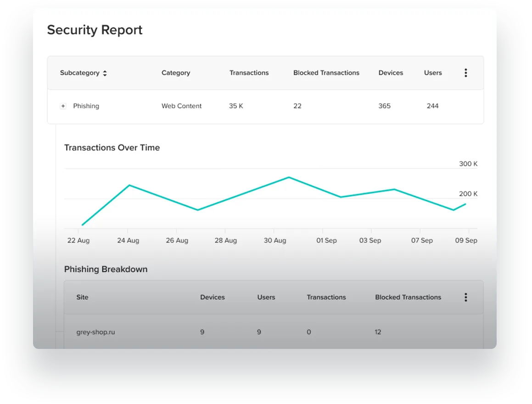Open the grey-shop.ru site entry
Screen dimensions: 532x404
[x=95, y=332]
